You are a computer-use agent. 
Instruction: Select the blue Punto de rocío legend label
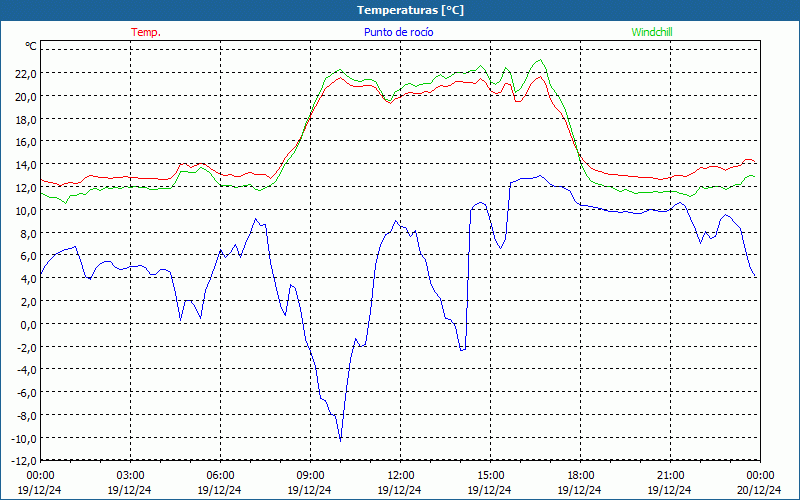(398, 32)
